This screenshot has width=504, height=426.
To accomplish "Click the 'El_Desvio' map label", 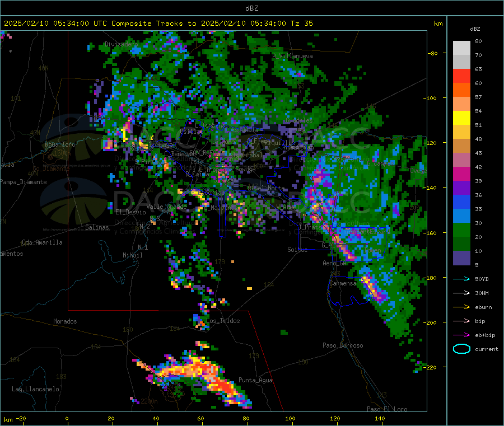I will (130, 212).
